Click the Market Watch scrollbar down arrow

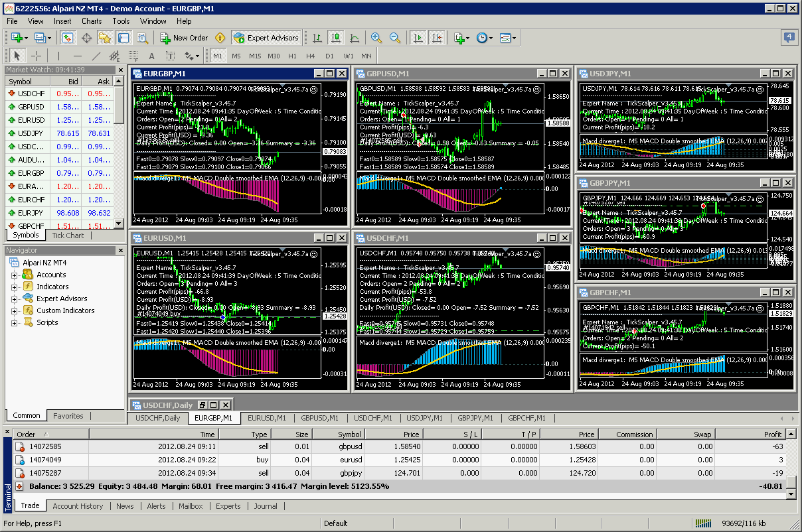[120, 224]
